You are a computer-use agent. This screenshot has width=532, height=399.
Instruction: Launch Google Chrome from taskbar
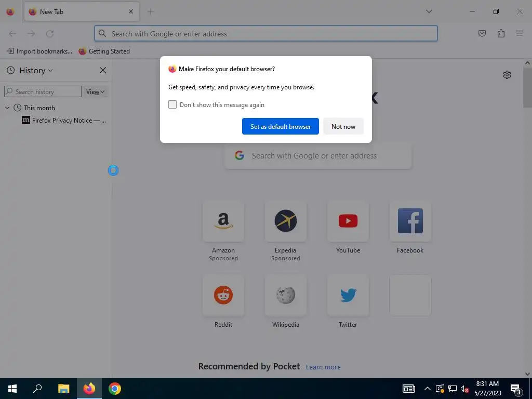coord(115,389)
